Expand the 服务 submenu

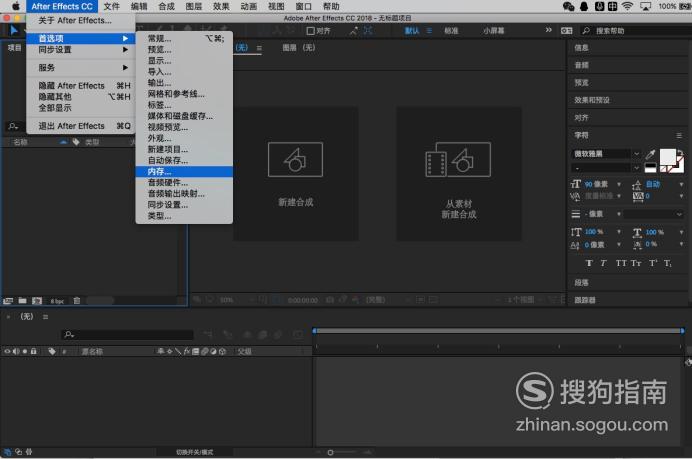click(x=80, y=68)
